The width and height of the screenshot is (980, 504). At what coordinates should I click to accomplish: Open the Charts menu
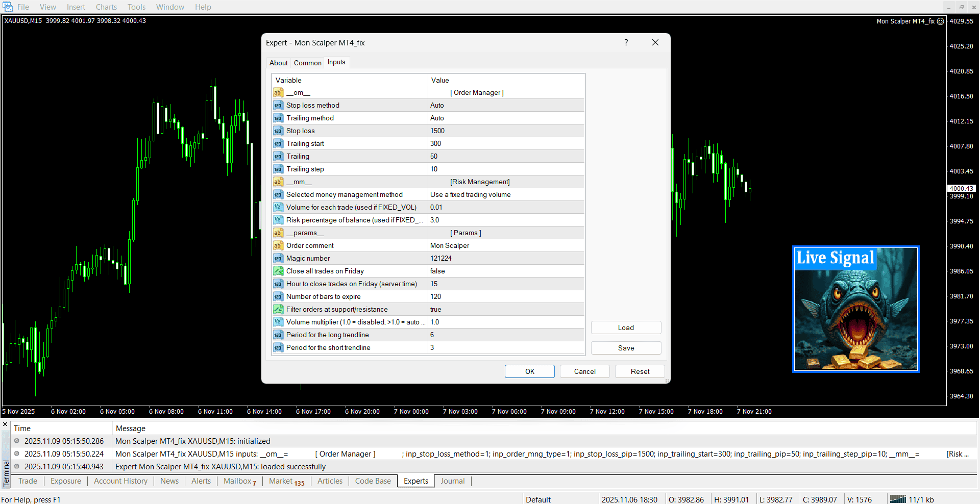click(x=106, y=7)
